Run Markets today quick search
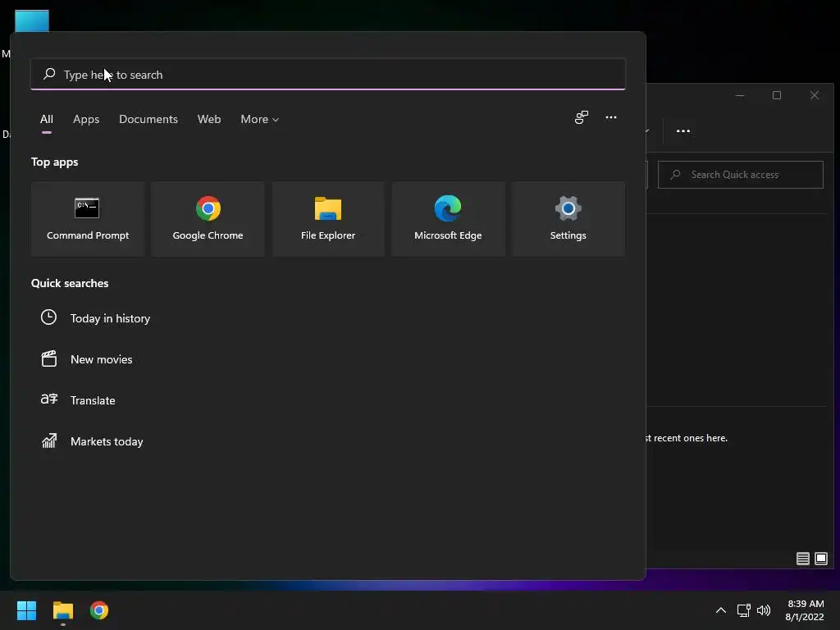The image size is (840, 630). [107, 441]
